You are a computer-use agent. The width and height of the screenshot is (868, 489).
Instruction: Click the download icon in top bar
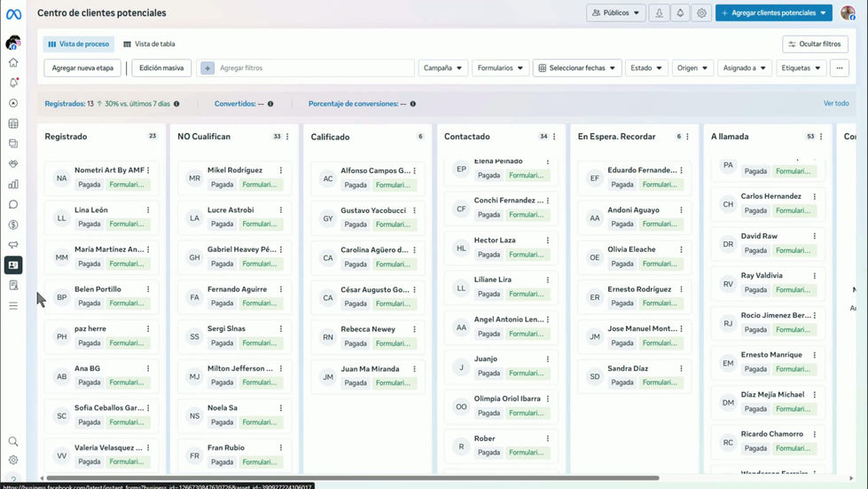point(660,12)
